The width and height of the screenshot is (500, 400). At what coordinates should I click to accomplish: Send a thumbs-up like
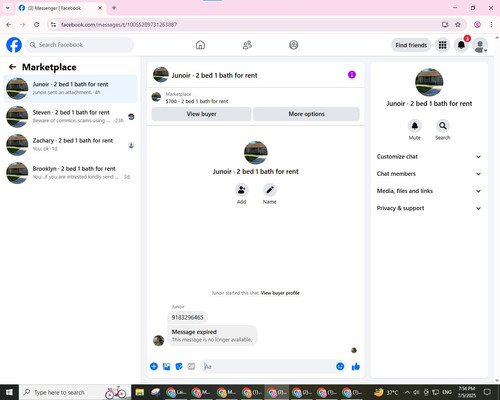pyautogui.click(x=356, y=367)
